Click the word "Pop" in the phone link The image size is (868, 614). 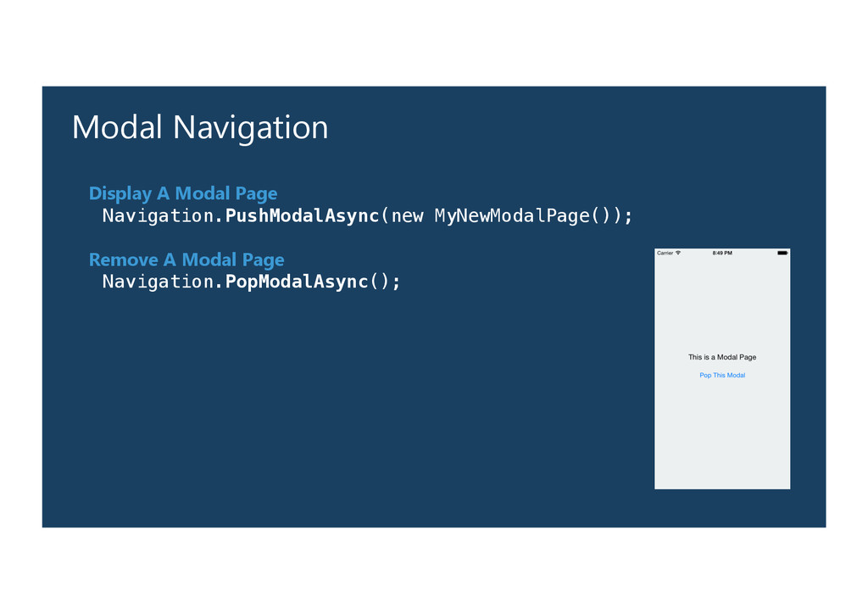705,375
